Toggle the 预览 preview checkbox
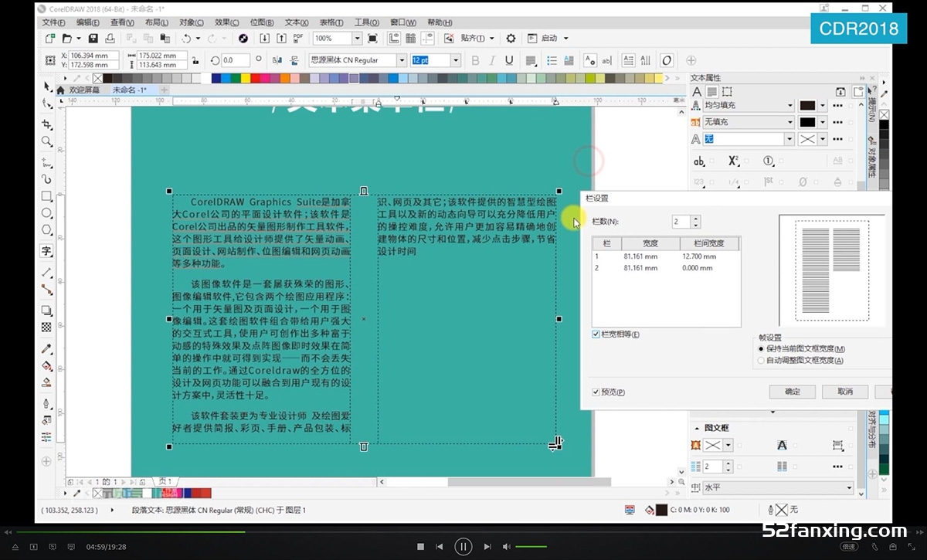The image size is (927, 560). click(x=596, y=392)
